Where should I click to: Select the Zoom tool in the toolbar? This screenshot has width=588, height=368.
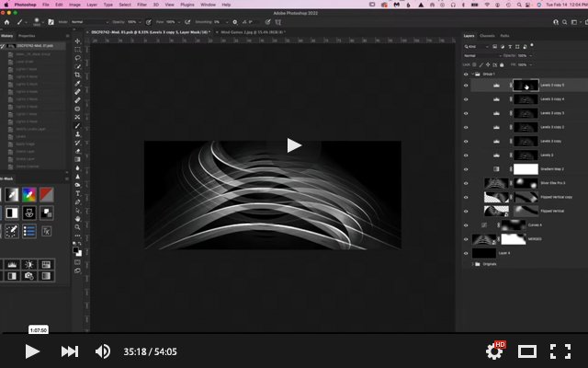[x=77, y=227]
